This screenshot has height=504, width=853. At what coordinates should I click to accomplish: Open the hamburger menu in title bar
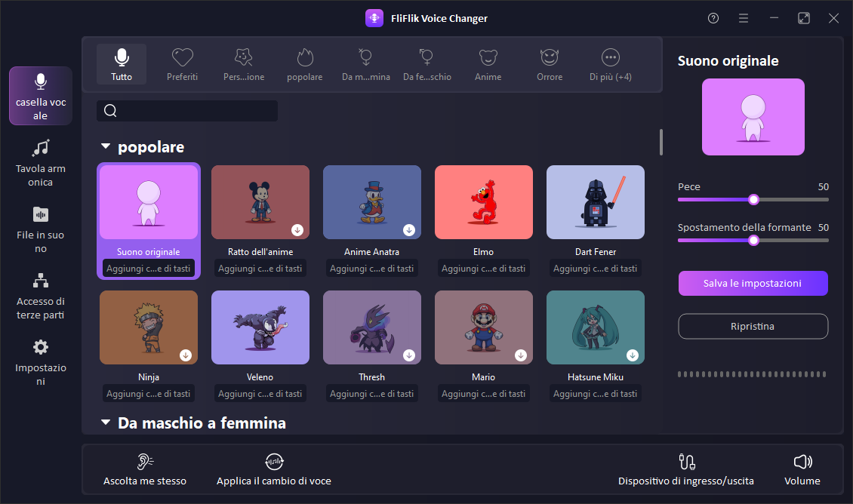click(743, 19)
